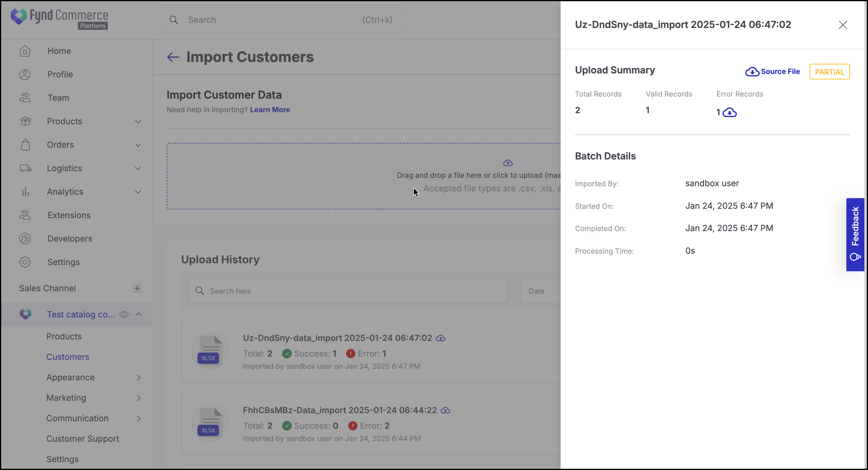Click the Settings gear icon
The height and width of the screenshot is (470, 868).
pyautogui.click(x=25, y=262)
